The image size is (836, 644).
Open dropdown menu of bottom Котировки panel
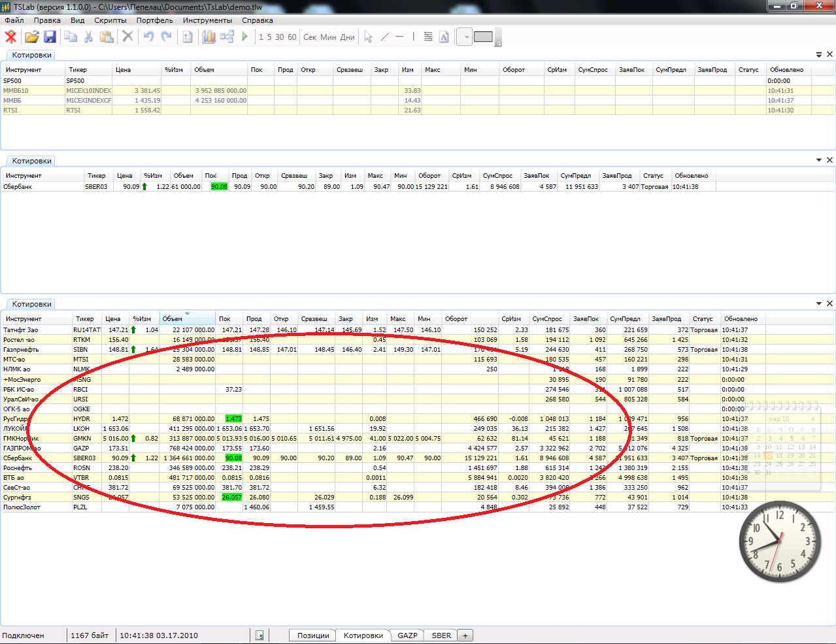click(819, 303)
